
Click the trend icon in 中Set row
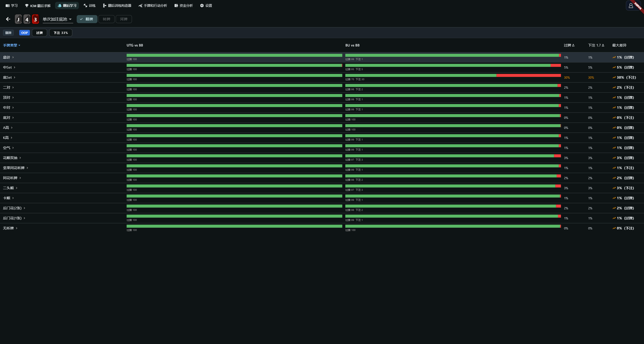click(614, 67)
